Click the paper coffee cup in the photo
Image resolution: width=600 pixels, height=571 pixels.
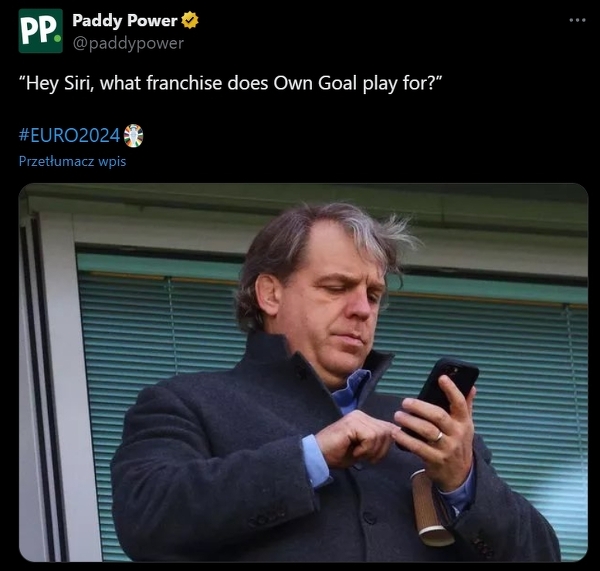click(430, 507)
